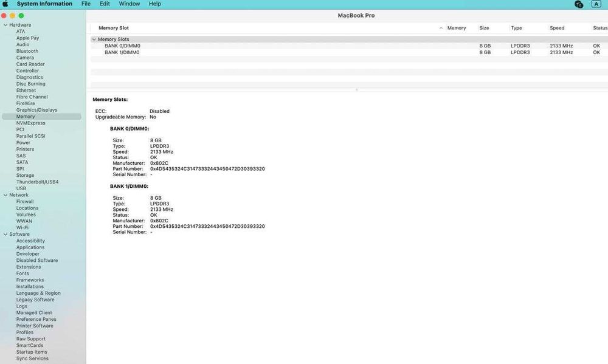The image size is (608, 364).
Task: Select Apple Pay in the sidebar
Action: (27, 38)
